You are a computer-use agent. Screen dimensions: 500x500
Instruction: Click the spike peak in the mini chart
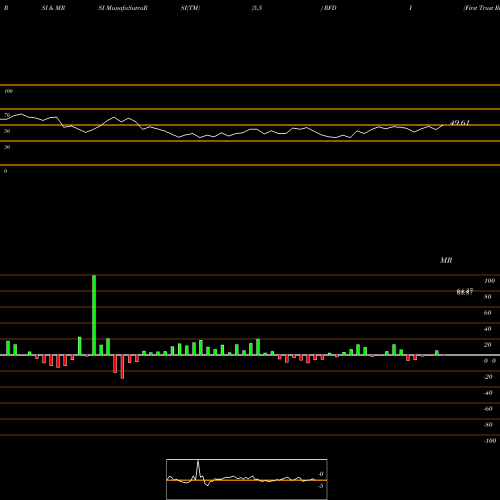[x=198, y=462]
